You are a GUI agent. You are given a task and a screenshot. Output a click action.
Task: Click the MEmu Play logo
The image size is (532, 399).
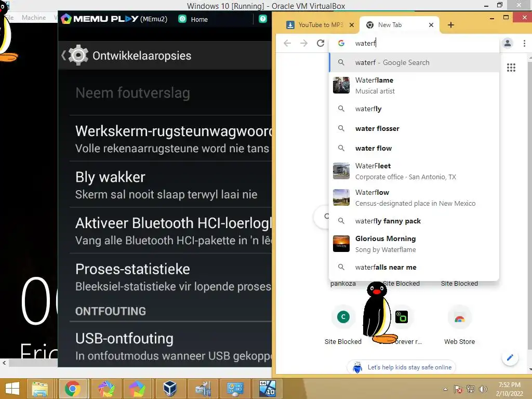(x=99, y=19)
